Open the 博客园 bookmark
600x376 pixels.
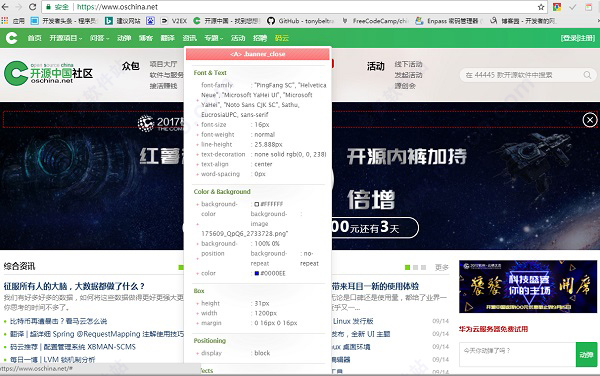point(522,21)
